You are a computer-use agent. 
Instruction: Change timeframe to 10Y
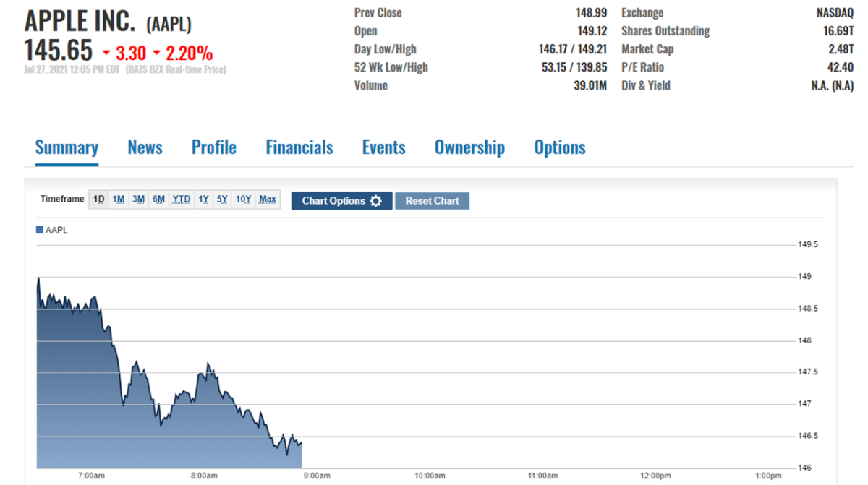pyautogui.click(x=244, y=199)
